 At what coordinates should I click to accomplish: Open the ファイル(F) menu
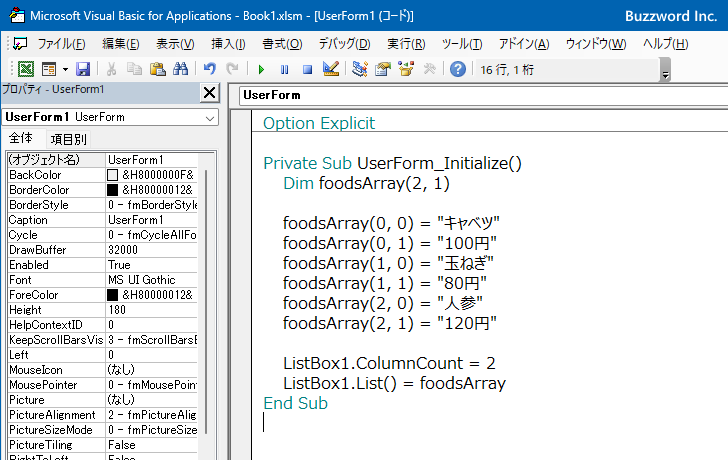coord(61,44)
